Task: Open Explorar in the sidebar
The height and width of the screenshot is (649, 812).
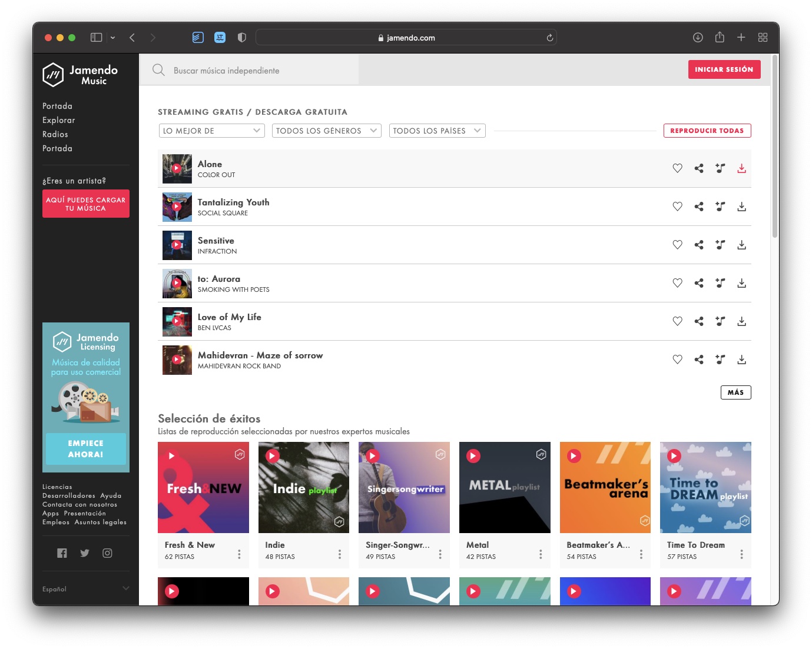Action: click(59, 120)
